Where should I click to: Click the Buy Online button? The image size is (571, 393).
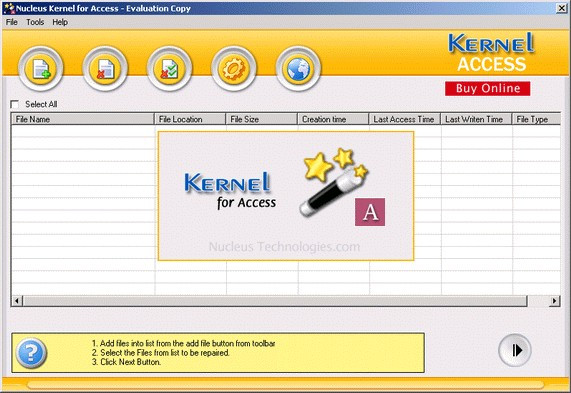488,89
